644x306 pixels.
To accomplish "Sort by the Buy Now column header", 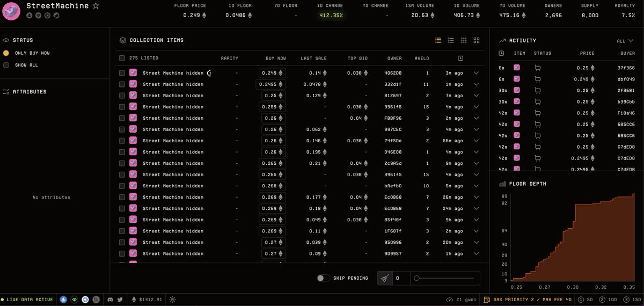I will (276, 58).
